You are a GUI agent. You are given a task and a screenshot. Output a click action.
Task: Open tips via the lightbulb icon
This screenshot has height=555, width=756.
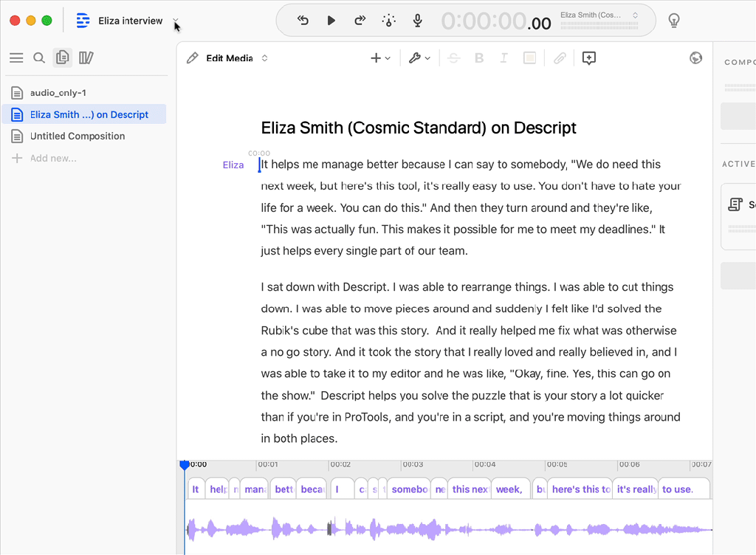tap(674, 20)
